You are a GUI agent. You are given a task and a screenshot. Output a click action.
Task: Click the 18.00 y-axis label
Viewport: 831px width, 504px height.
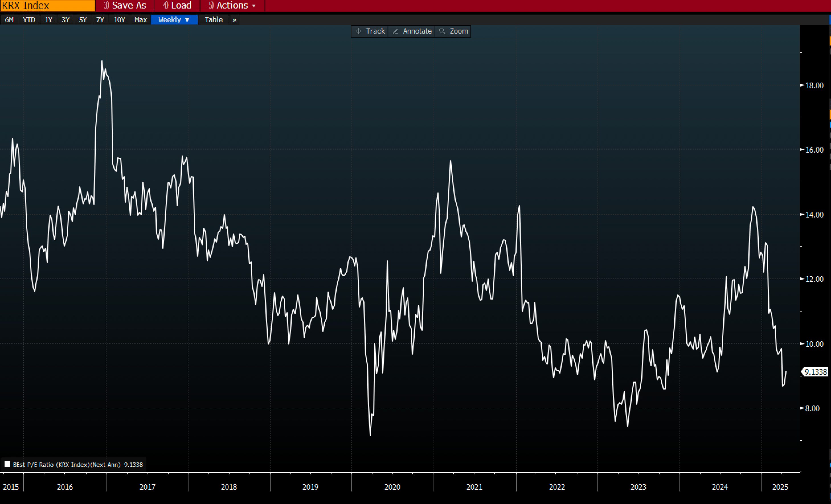click(814, 86)
